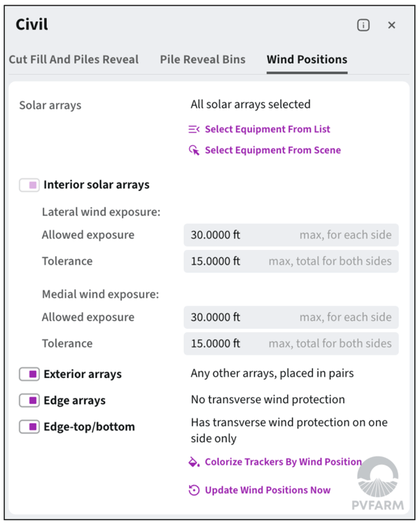The image size is (420, 525).
Task: Click the info icon in Civil header
Action: click(x=363, y=25)
